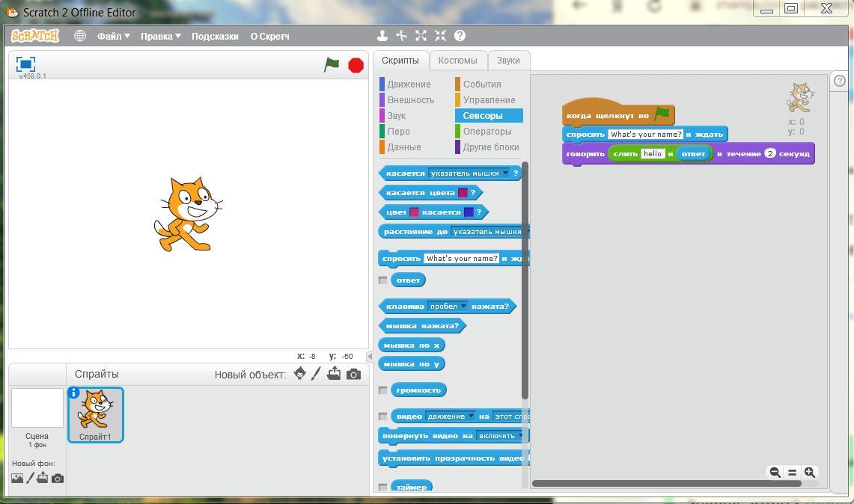This screenshot has height=504, width=854.
Task: Click the blocks palette vertical scrollbar
Action: coord(525,280)
